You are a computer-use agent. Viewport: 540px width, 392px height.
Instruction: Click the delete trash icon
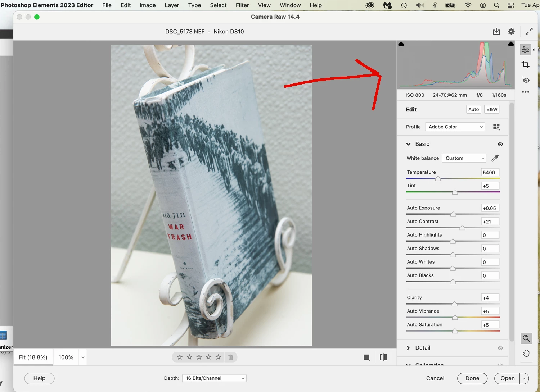pyautogui.click(x=231, y=357)
